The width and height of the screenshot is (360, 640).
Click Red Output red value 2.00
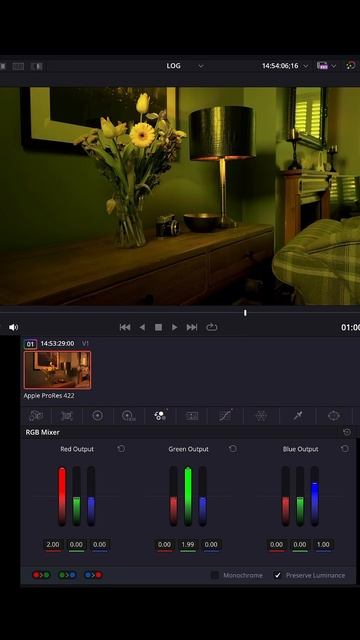53,544
